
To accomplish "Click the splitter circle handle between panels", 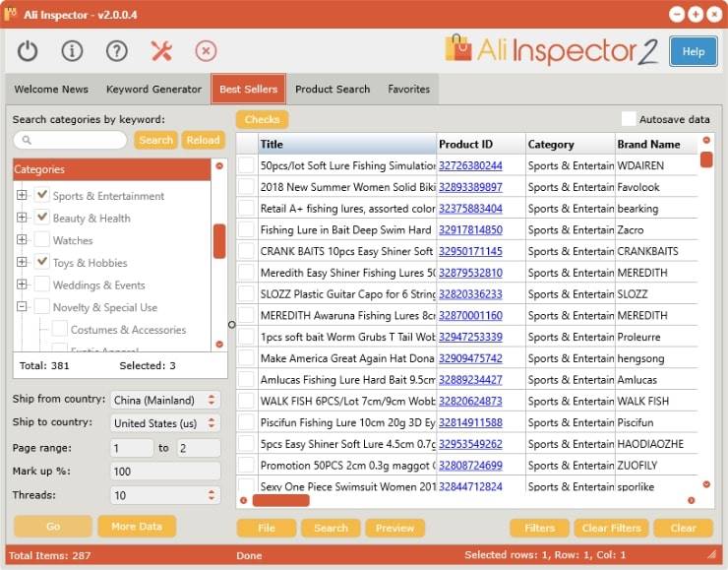I will click(231, 325).
